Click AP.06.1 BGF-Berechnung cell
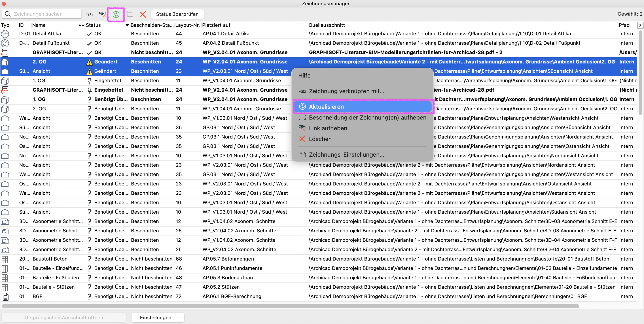This screenshot has width=644, height=324. point(232,297)
